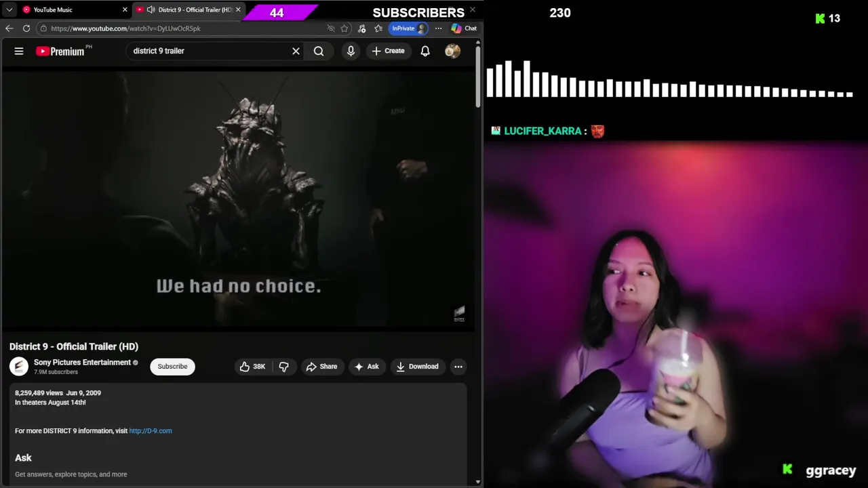The height and width of the screenshot is (488, 868).
Task: Open the YouTube account avatar menu
Action: (x=452, y=51)
